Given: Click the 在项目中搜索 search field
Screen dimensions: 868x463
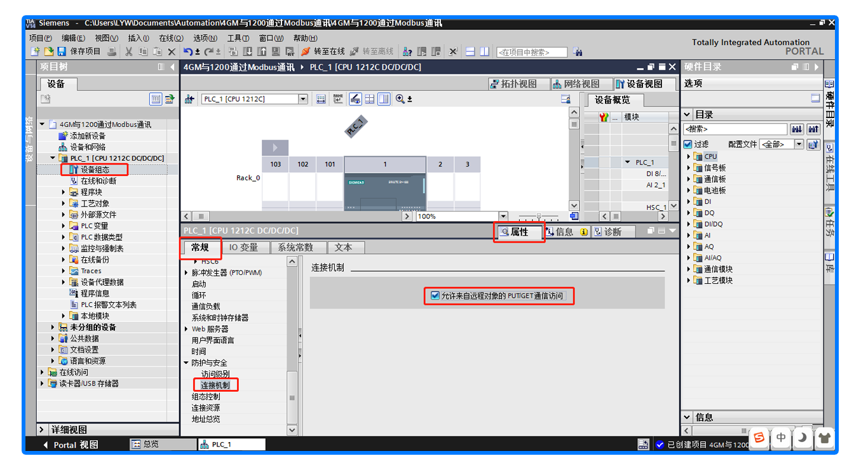Looking at the screenshot, I should tap(532, 52).
